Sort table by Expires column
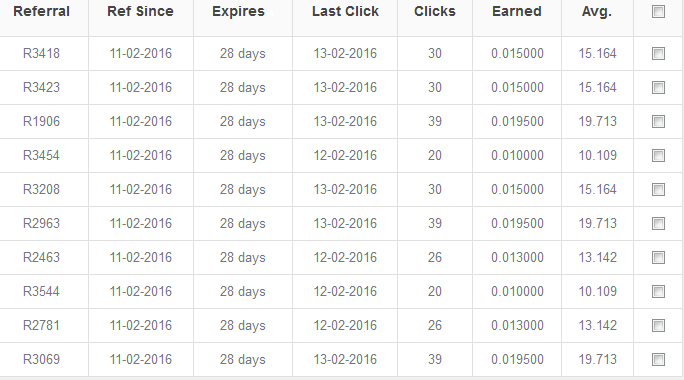Screen dimensions: 684x380 [x=238, y=12]
